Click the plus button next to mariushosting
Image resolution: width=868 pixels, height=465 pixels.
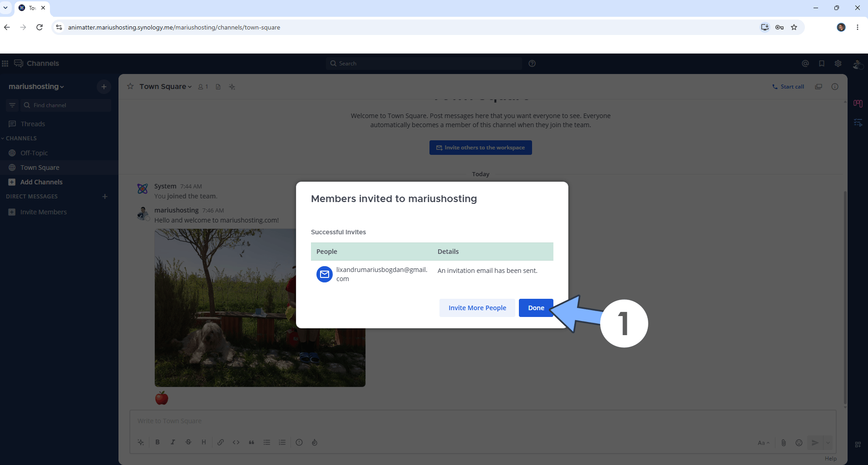coord(104,87)
